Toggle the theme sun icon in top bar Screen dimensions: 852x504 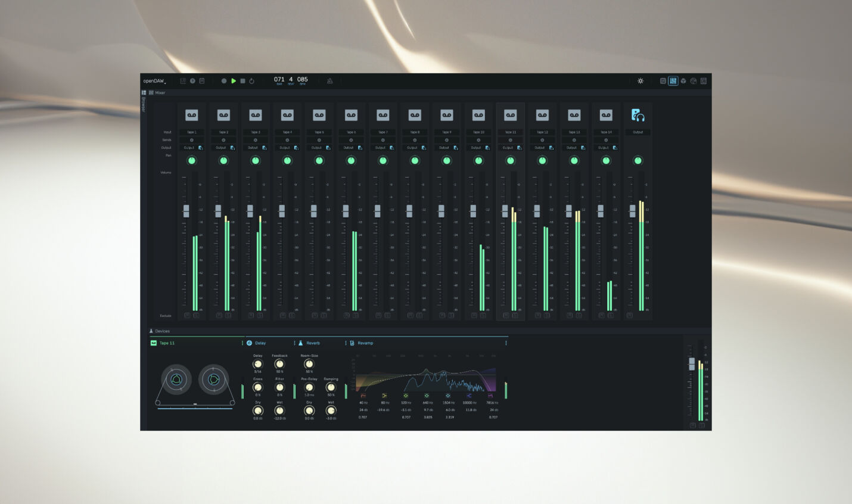tap(640, 80)
